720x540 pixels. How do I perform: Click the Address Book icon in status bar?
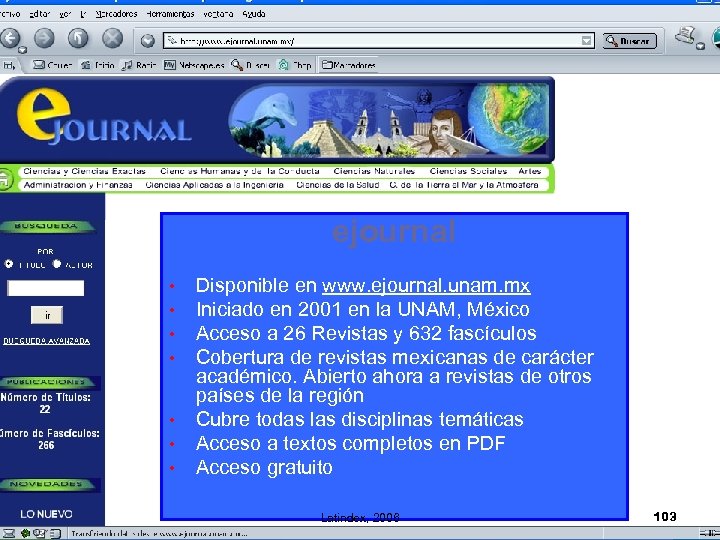pos(55,534)
